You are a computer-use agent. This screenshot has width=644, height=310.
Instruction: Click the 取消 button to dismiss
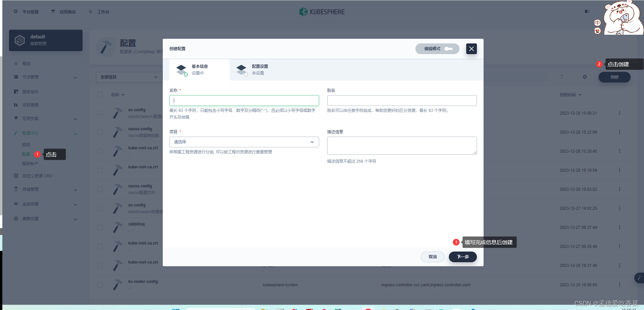click(432, 257)
